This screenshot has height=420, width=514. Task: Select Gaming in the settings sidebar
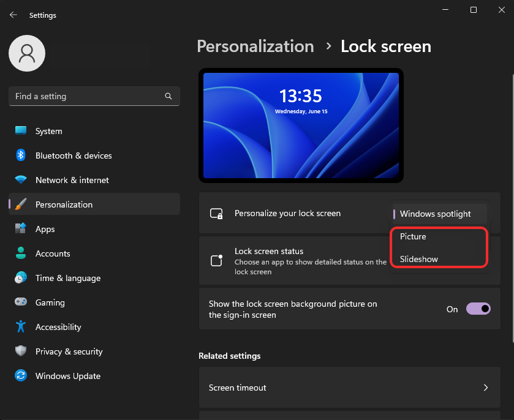[50, 302]
